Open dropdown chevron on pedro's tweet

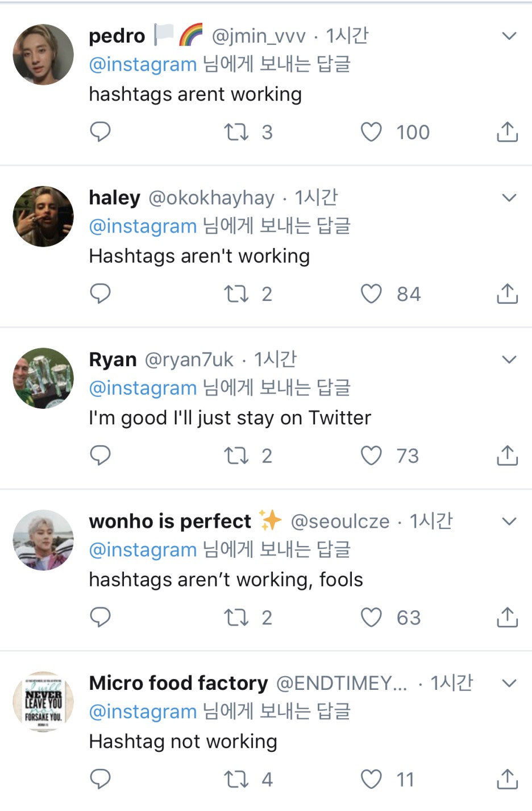[509, 36]
